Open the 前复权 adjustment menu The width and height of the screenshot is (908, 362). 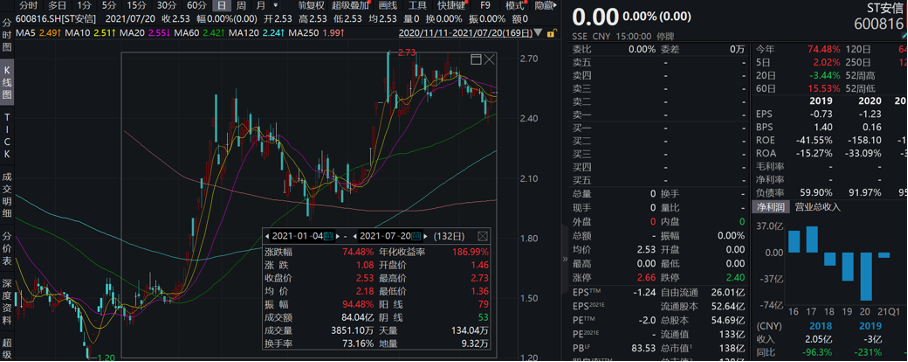point(311,6)
